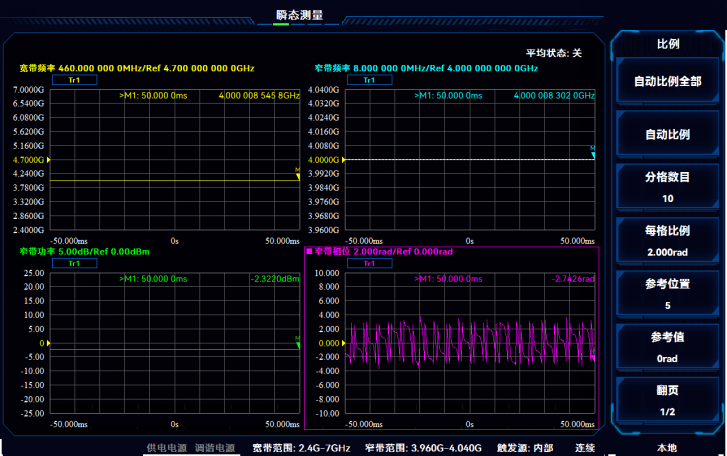Click the 7.0000G axis label
Screen dimensions: 727x456
[28, 89]
